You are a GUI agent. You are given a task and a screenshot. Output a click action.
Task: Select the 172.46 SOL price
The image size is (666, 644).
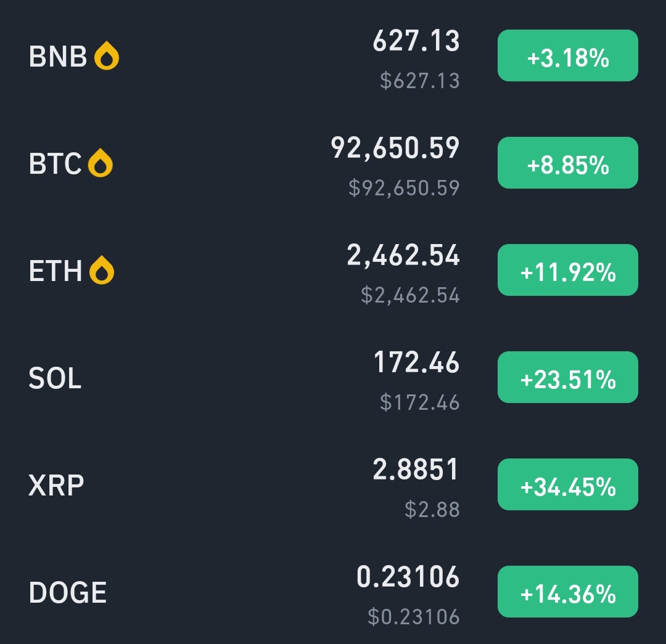click(417, 362)
